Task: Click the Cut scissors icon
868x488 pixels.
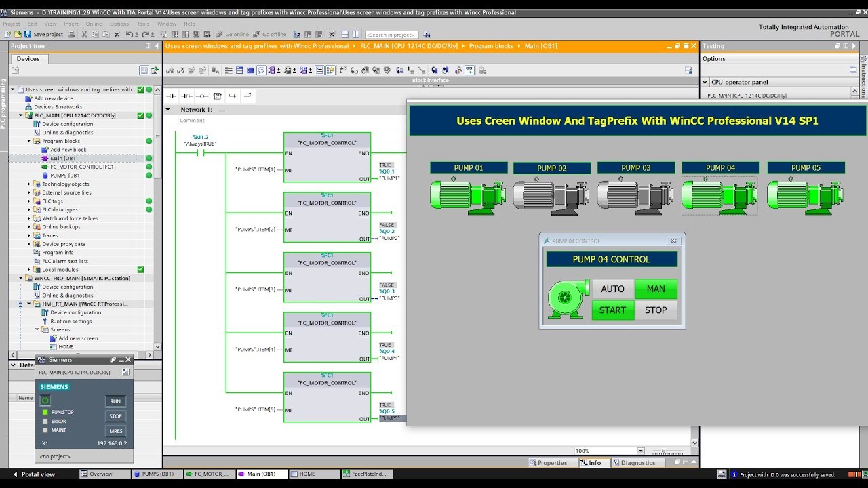Action: tap(84, 34)
